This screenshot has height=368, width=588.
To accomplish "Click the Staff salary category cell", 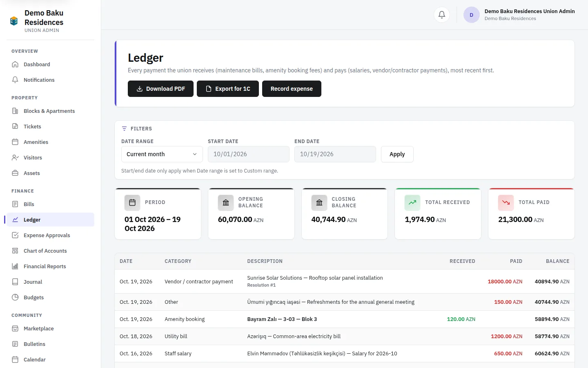I will coord(178,353).
